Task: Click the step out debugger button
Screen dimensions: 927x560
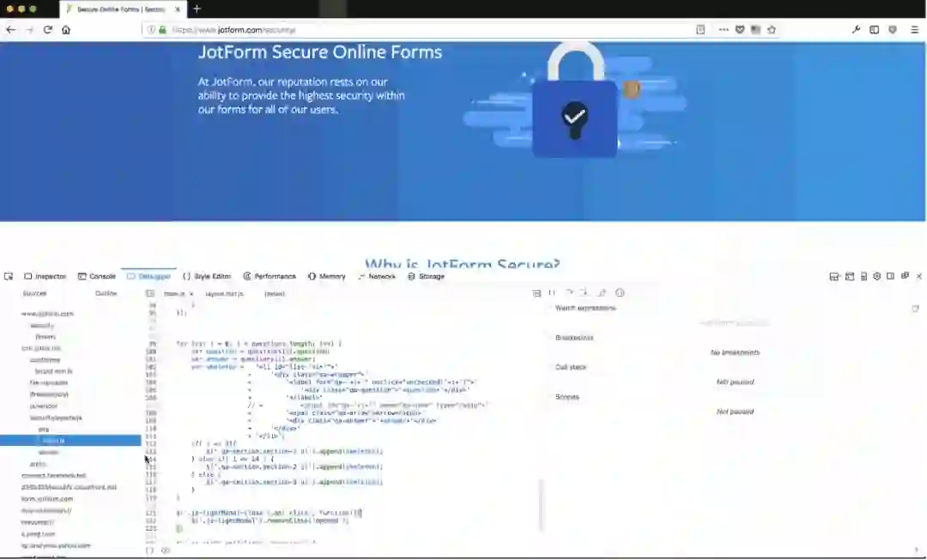Action: [x=602, y=292]
